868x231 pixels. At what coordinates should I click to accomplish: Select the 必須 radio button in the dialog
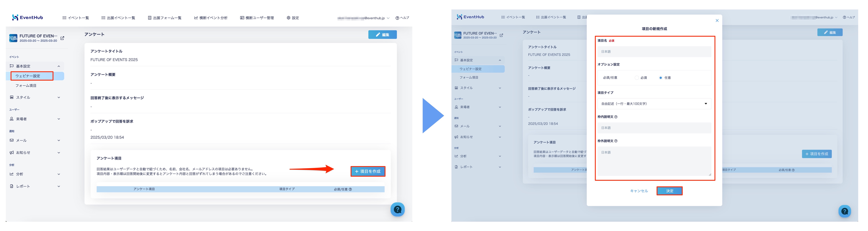click(636, 78)
